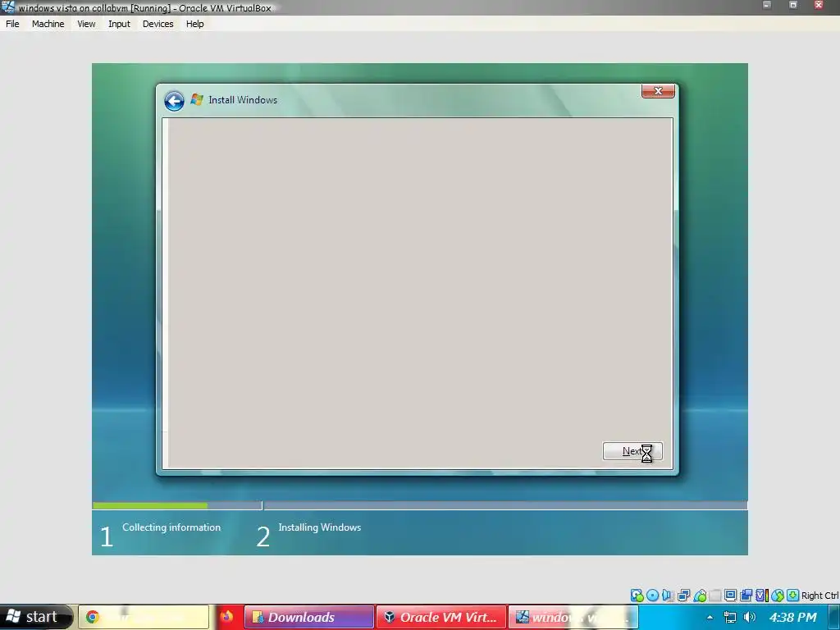Screen dimensions: 840x630
Task: Open the Help menu
Action: coord(195,24)
